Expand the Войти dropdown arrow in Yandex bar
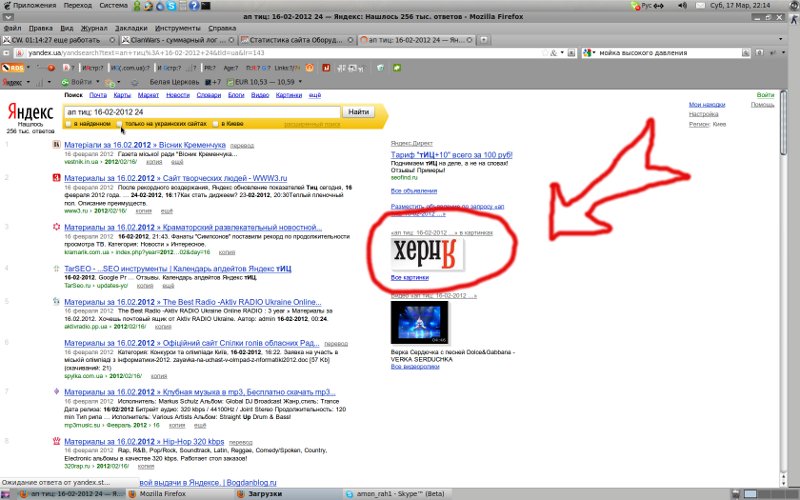This screenshot has height=500, width=800. pyautogui.click(x=97, y=82)
